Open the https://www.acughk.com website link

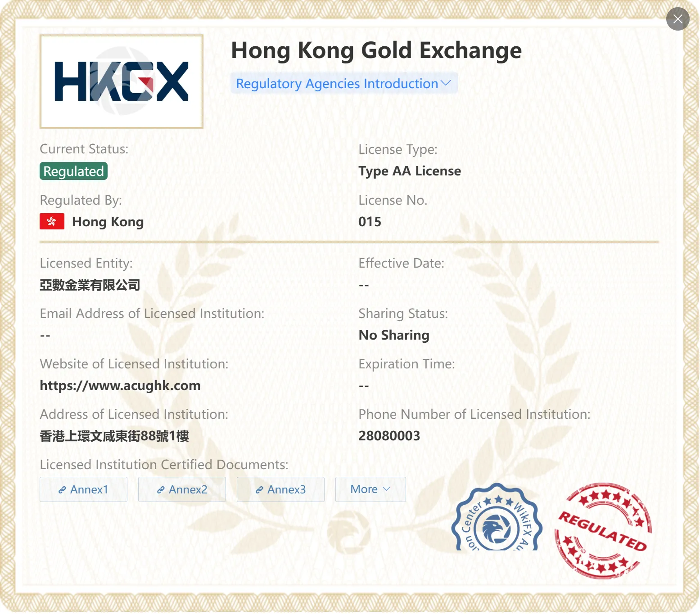[x=120, y=385]
